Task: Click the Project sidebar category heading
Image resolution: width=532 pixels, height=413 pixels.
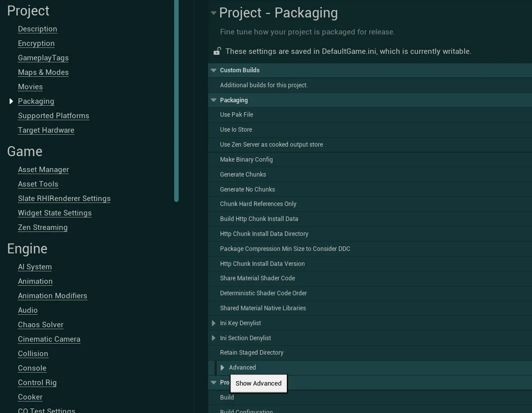Action: click(28, 11)
